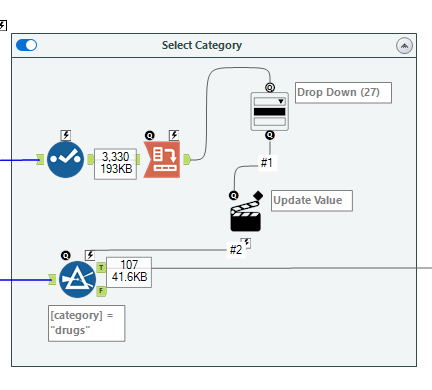The height and width of the screenshot is (390, 432).
Task: Click the Q anchor below the Drop Down tool
Action: (x=270, y=135)
